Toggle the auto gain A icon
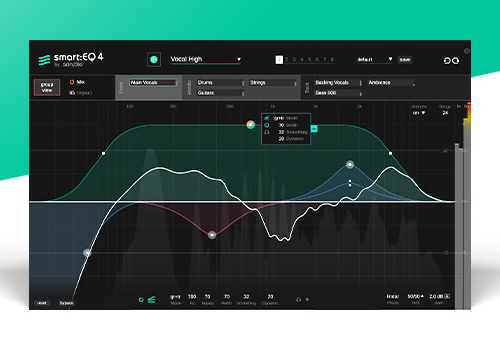 447,296
